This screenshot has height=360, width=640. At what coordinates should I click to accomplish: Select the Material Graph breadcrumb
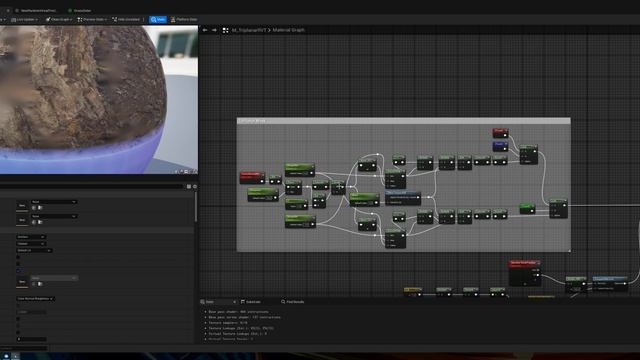[288, 30]
